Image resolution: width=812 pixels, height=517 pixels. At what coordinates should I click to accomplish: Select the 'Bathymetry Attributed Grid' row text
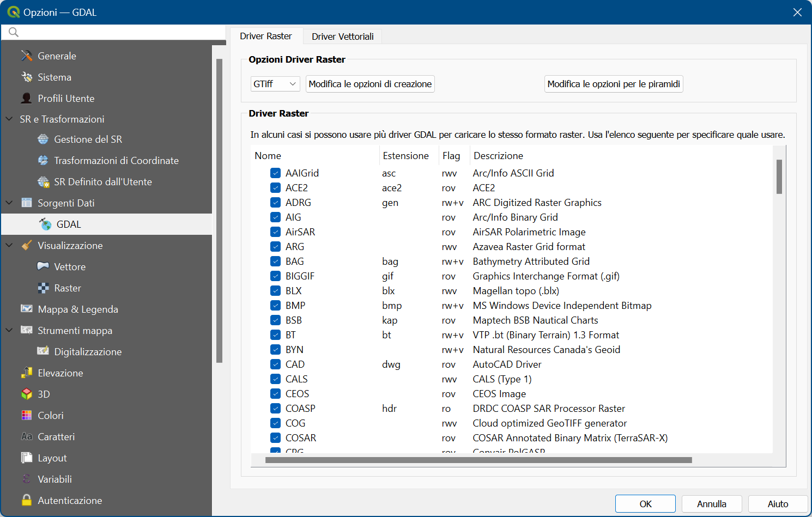(x=531, y=261)
